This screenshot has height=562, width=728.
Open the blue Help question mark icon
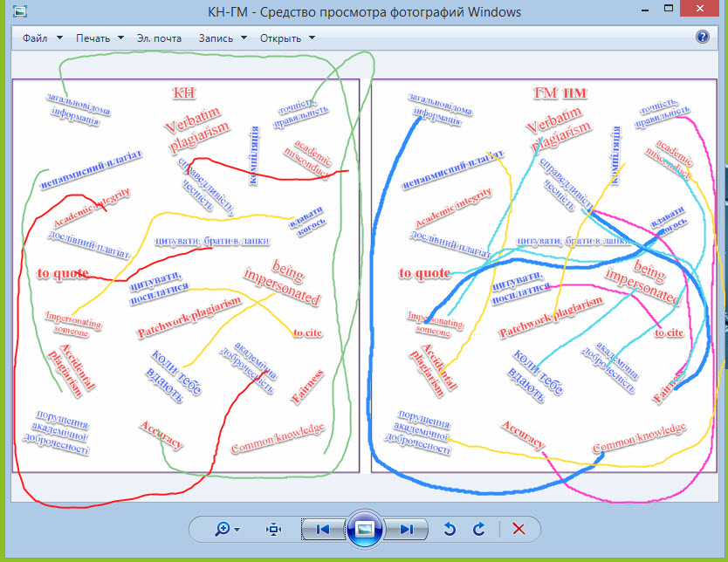703,37
